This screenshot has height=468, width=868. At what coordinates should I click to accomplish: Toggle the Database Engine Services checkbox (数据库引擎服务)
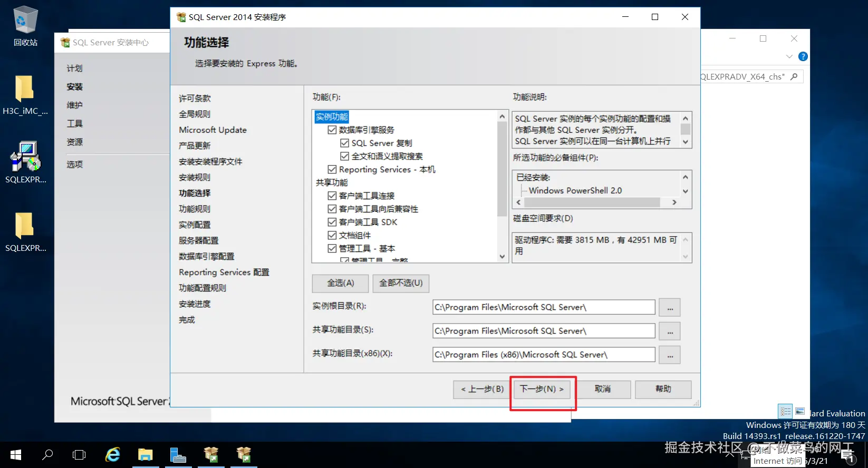point(332,130)
